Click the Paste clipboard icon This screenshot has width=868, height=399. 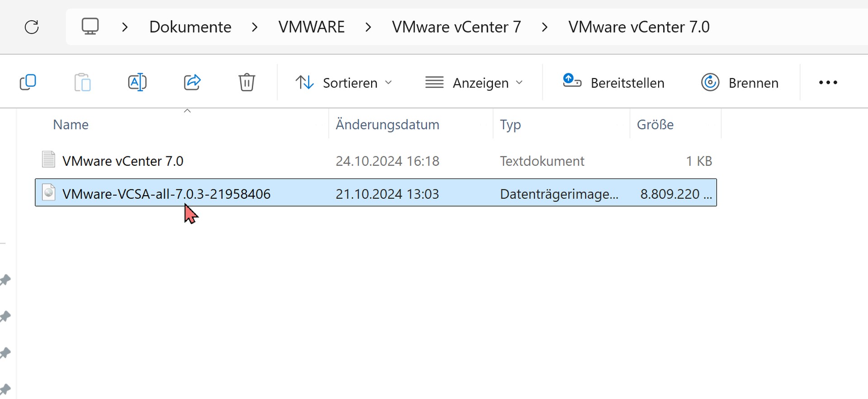pyautogui.click(x=82, y=82)
